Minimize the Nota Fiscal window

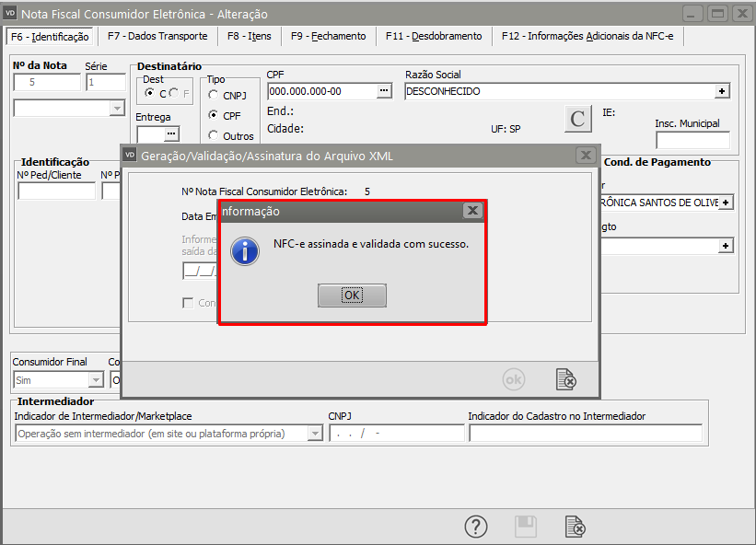[x=692, y=14]
